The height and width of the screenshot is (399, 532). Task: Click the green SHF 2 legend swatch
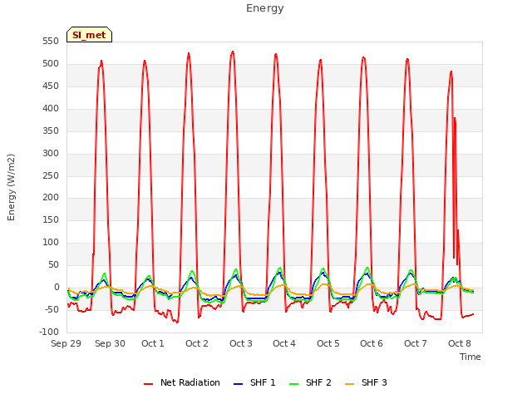pos(293,384)
